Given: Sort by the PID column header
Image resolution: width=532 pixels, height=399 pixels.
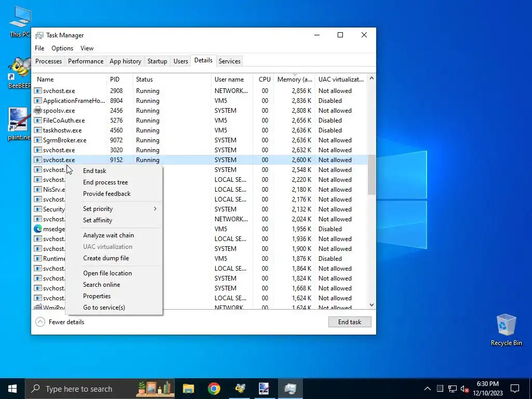Looking at the screenshot, I should pyautogui.click(x=120, y=79).
